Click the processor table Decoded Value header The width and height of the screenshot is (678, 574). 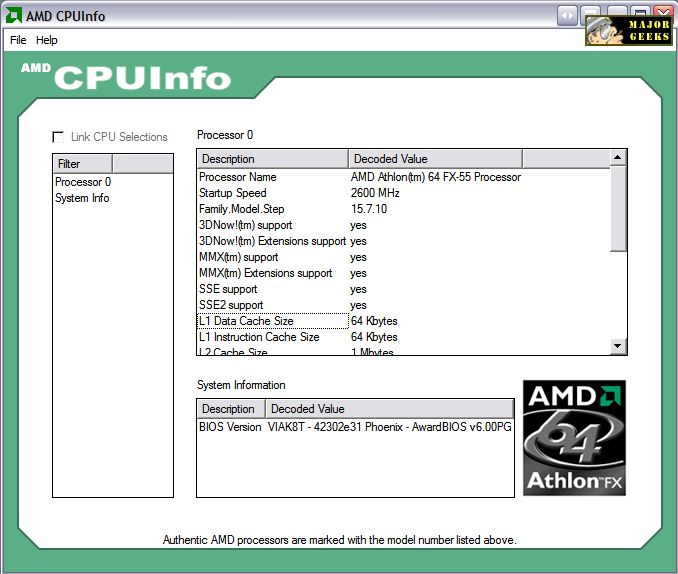point(435,159)
